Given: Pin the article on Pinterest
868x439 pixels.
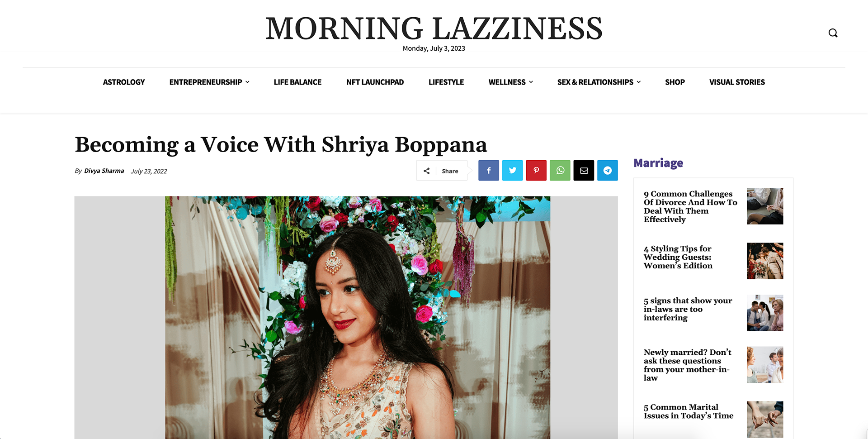Looking at the screenshot, I should [x=536, y=171].
